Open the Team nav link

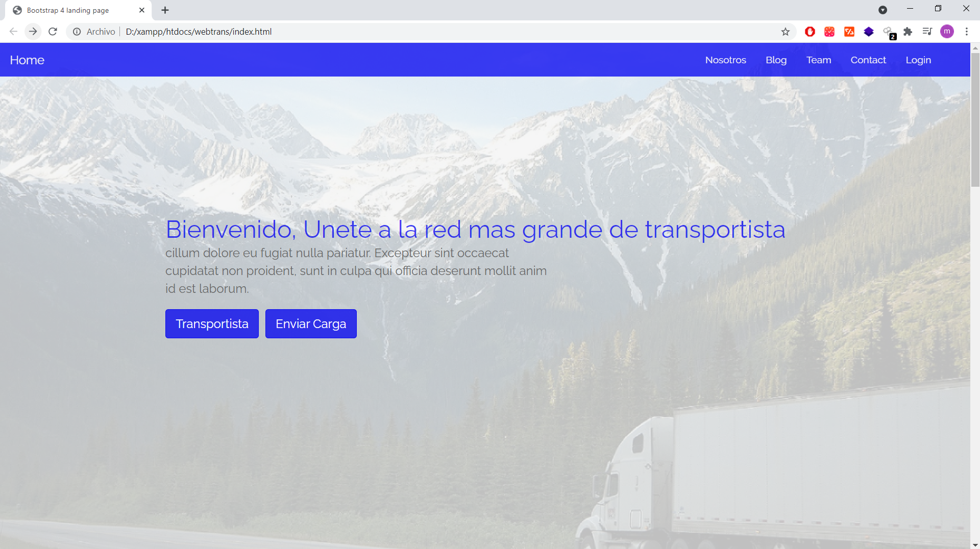[x=819, y=60]
